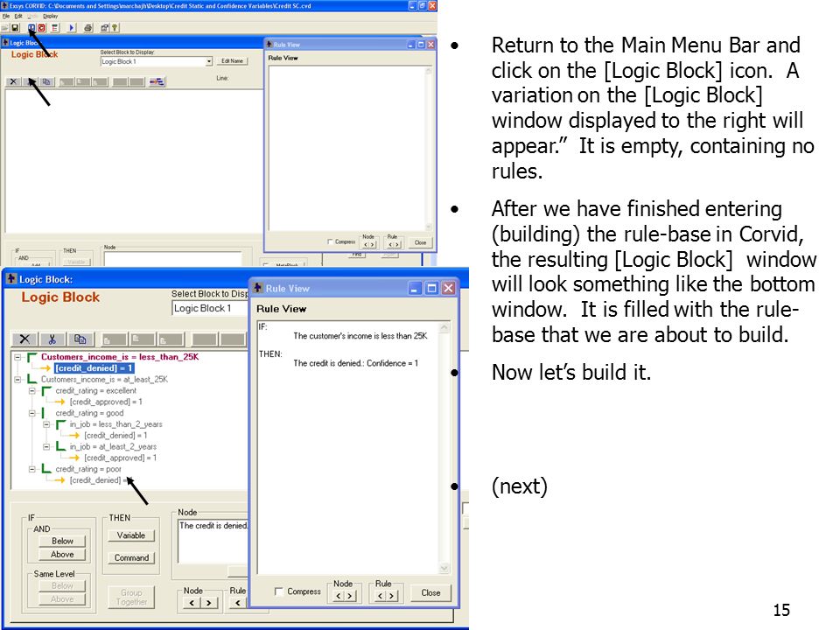Viewport: 840px width, 630px height.
Task: Click Close button in top Rule View
Action: tap(421, 242)
